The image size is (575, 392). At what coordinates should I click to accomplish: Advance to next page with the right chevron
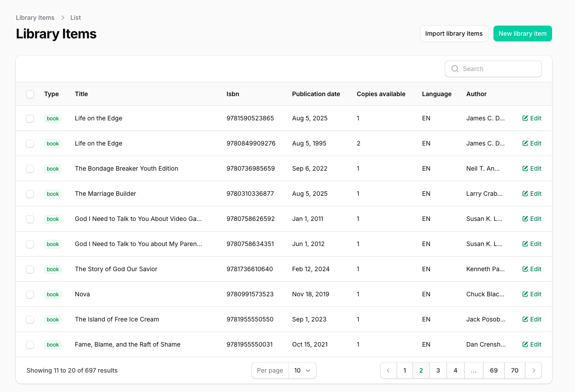click(x=534, y=370)
